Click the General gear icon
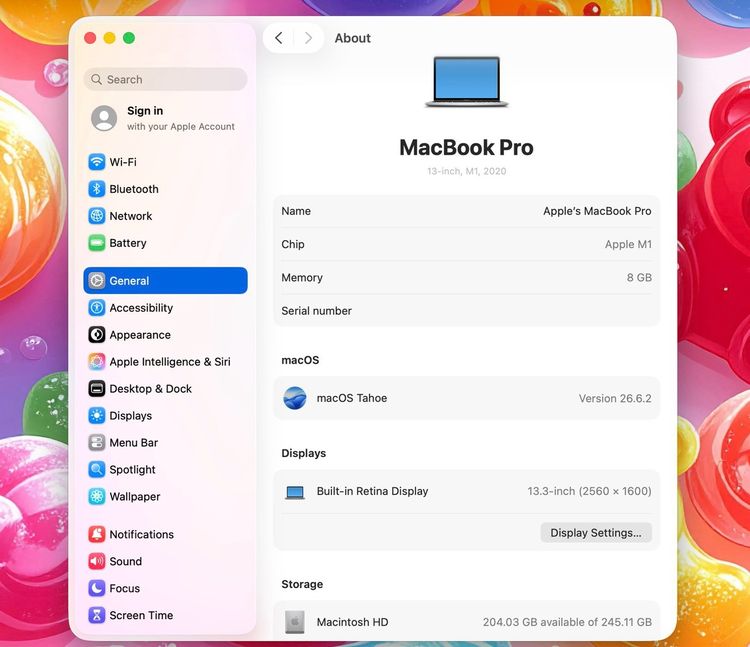The width and height of the screenshot is (750, 647). [97, 281]
